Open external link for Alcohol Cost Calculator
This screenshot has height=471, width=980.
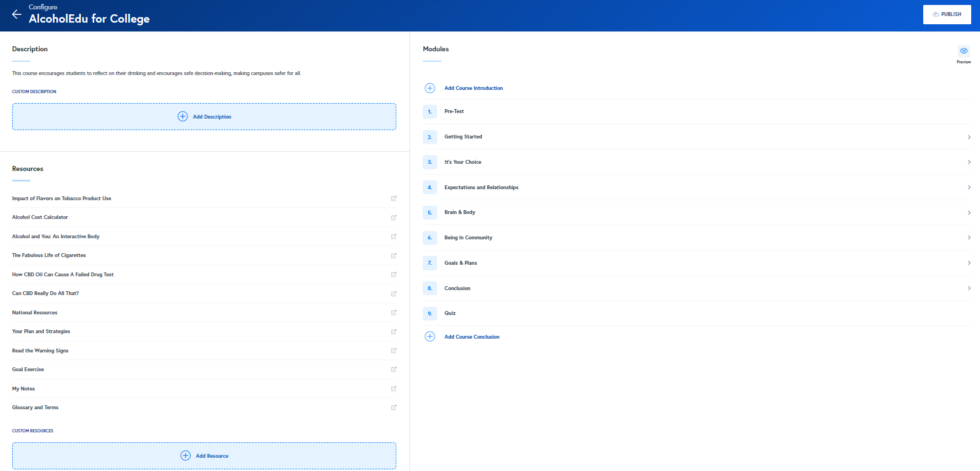[394, 217]
